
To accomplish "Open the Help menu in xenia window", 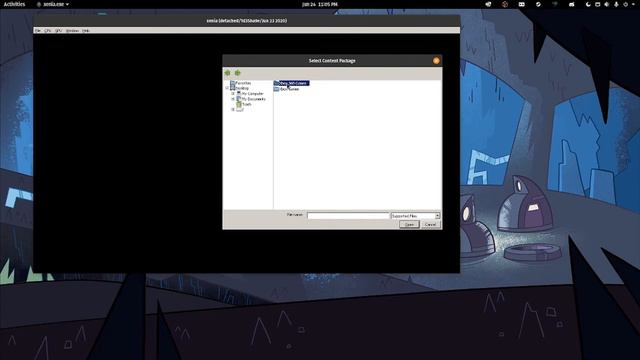I will point(86,31).
